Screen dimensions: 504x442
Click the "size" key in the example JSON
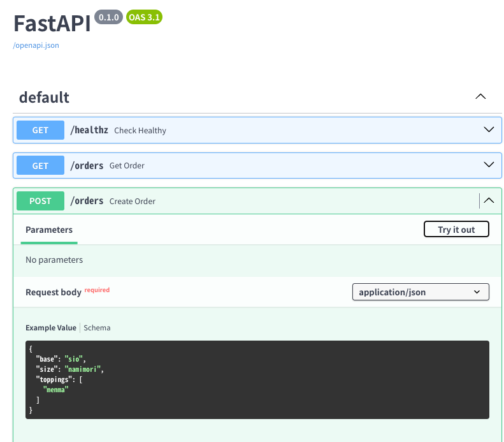click(x=47, y=369)
